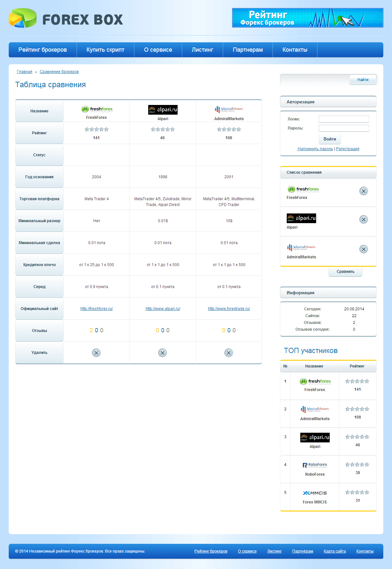The image size is (392, 569).
Task: Open the Сравнение брокеров breadcrumb link
Action: [x=59, y=72]
